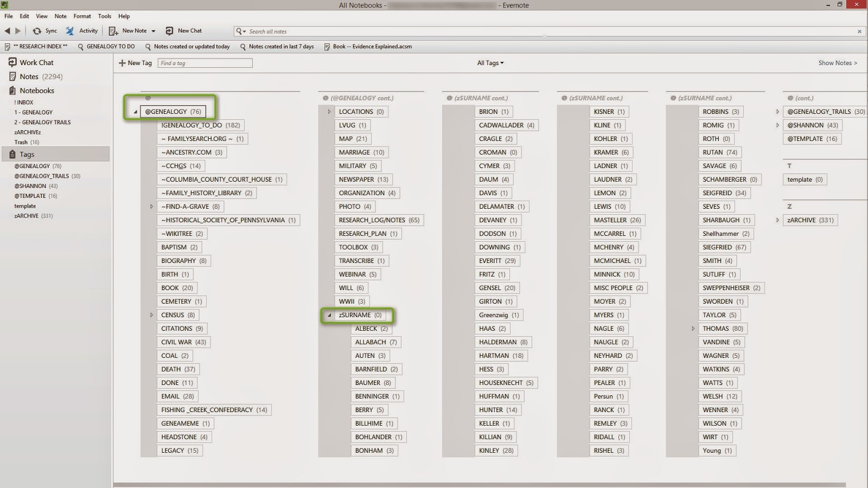Expand the @GENEALOGY_TRAILS tag in the grid

pyautogui.click(x=777, y=112)
